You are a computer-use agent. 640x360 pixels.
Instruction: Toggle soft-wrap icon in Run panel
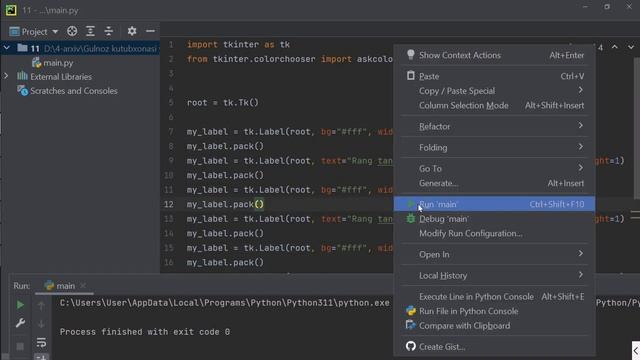pyautogui.click(x=41, y=342)
